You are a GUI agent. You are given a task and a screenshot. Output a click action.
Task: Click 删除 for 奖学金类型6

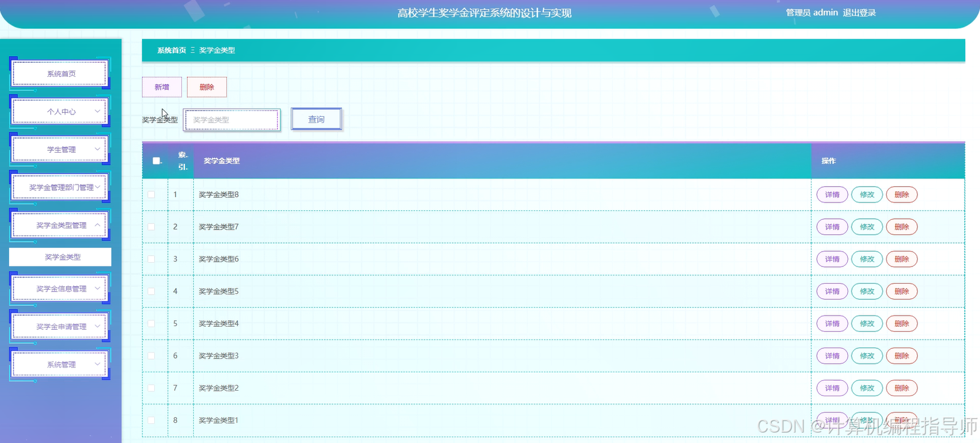(902, 259)
